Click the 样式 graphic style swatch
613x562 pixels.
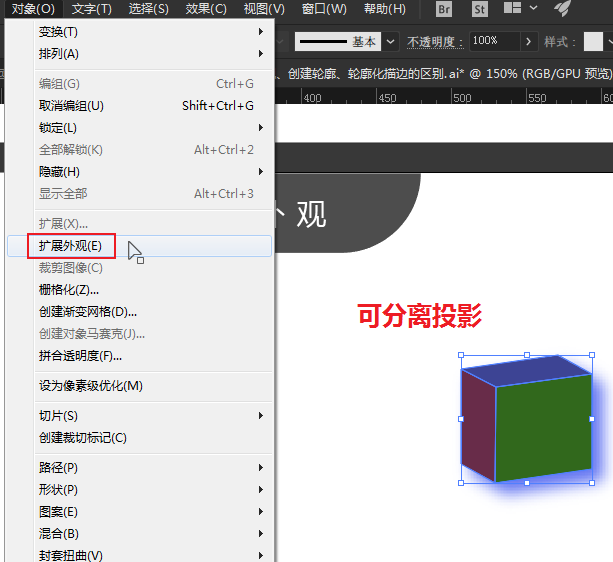click(593, 41)
